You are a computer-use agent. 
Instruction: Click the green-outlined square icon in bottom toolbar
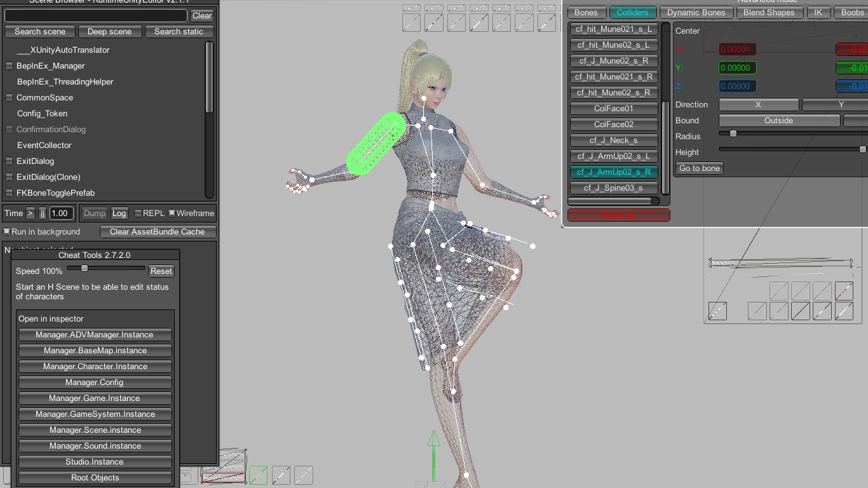point(258,475)
